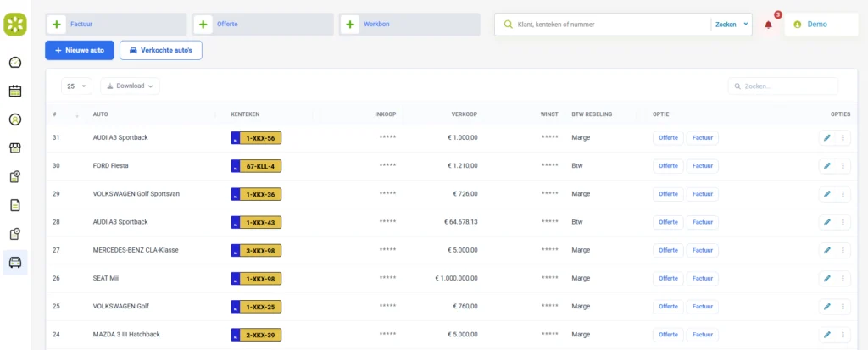Edit VOLKSWAGEN Golf Sportsvan with pencil icon

pos(827,194)
